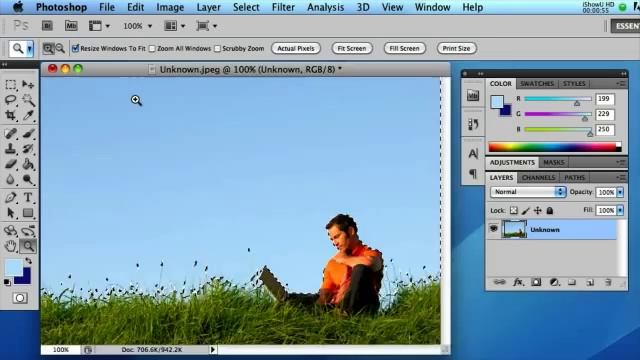Toggle Lock image pixels

(526, 211)
